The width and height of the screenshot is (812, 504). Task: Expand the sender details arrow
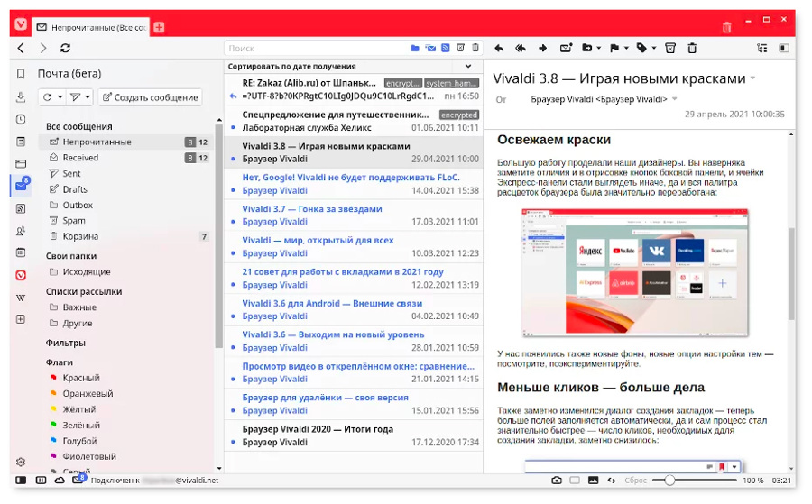coord(675,99)
